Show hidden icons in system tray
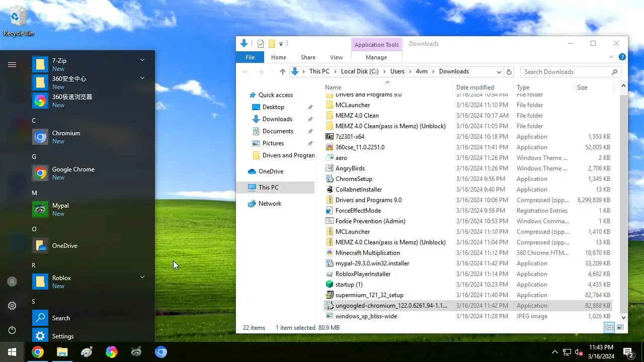 [x=555, y=352]
